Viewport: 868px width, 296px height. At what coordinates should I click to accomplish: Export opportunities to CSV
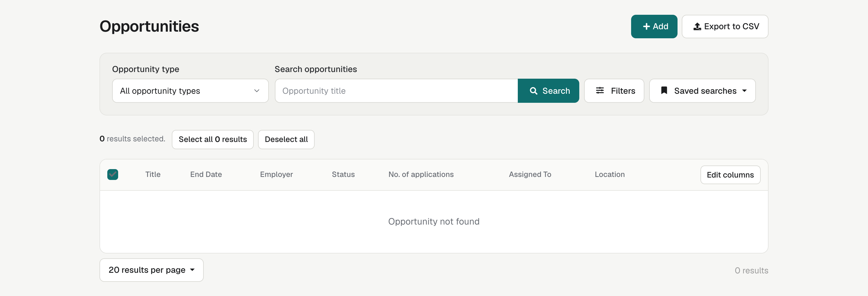pyautogui.click(x=725, y=26)
